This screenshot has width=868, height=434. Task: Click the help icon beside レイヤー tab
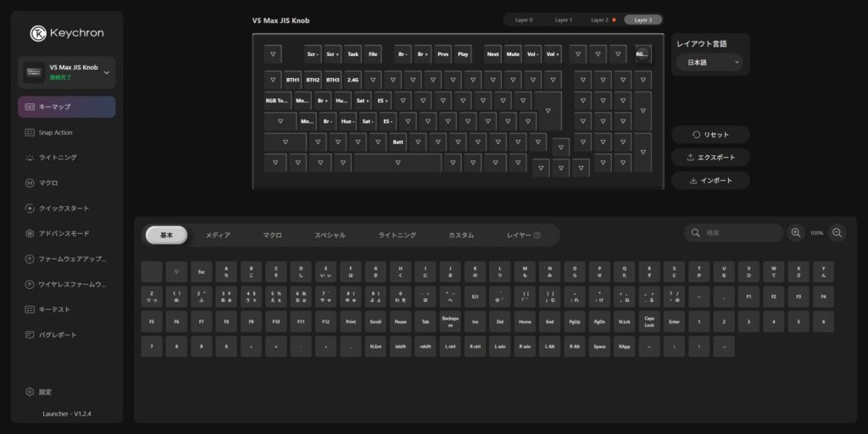pyautogui.click(x=537, y=235)
